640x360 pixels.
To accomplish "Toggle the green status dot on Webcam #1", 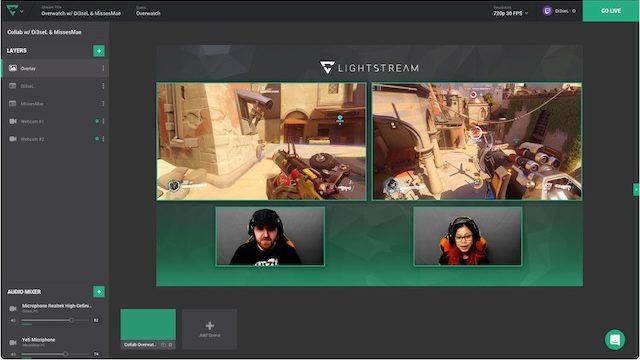I will [97, 121].
